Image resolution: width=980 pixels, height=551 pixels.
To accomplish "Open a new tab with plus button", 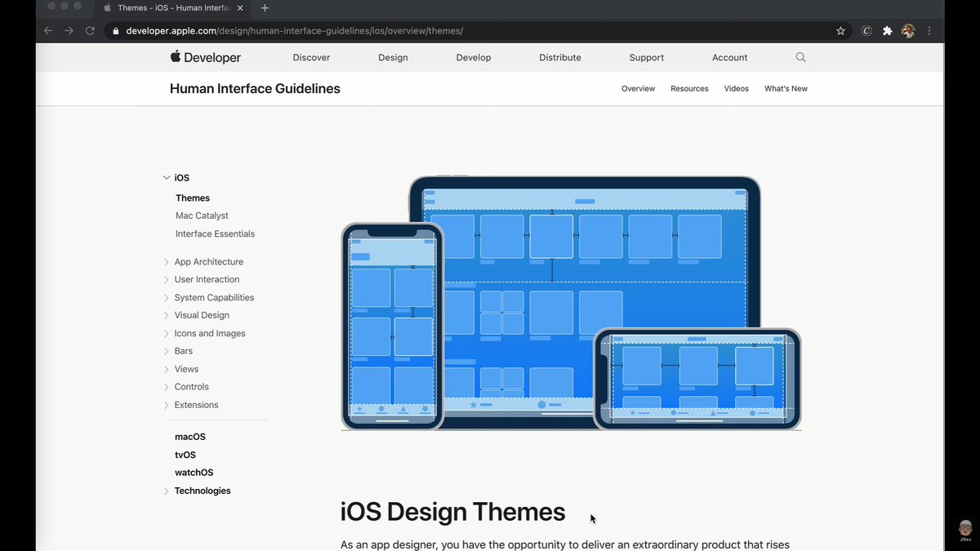I will (x=265, y=8).
